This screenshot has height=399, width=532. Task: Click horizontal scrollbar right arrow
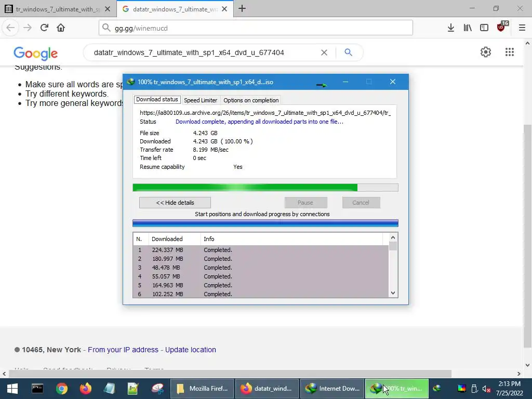(x=519, y=374)
